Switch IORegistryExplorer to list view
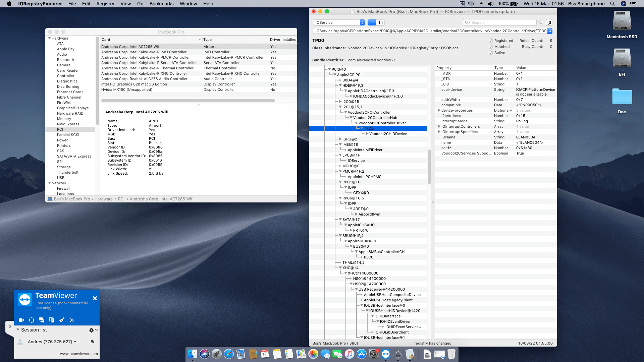The width and height of the screenshot is (644, 362). [x=372, y=22]
